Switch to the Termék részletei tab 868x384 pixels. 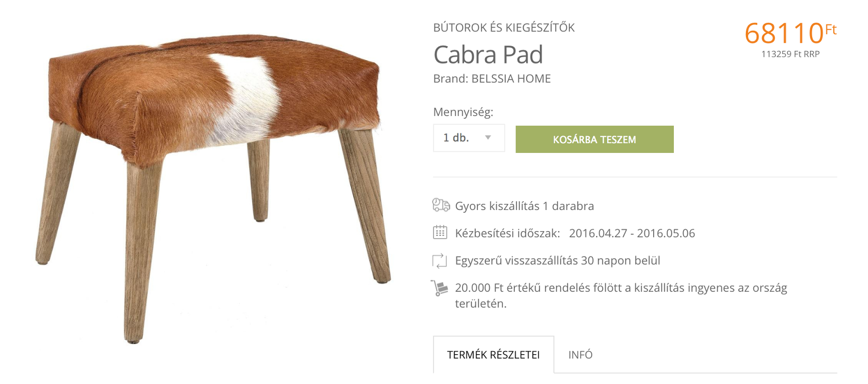click(494, 355)
